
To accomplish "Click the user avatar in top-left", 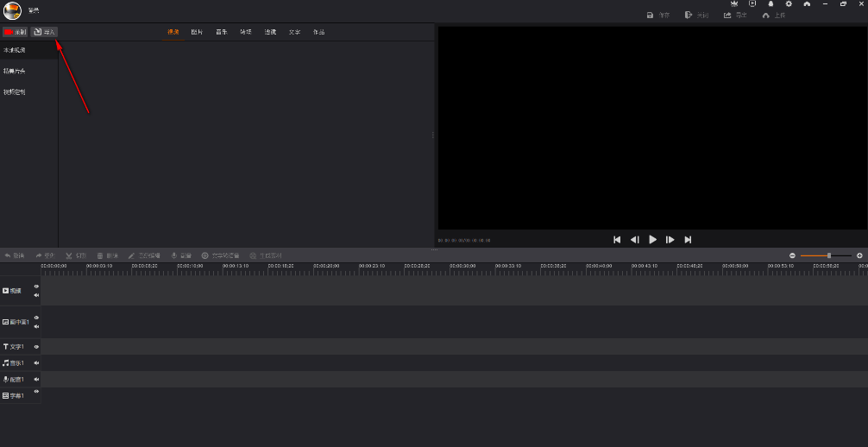I will 12,10.
